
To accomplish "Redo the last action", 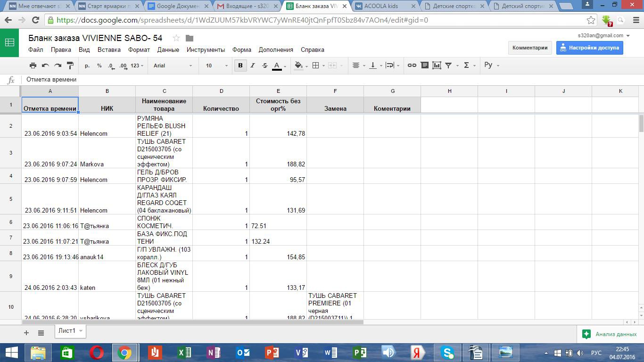I will click(58, 66).
